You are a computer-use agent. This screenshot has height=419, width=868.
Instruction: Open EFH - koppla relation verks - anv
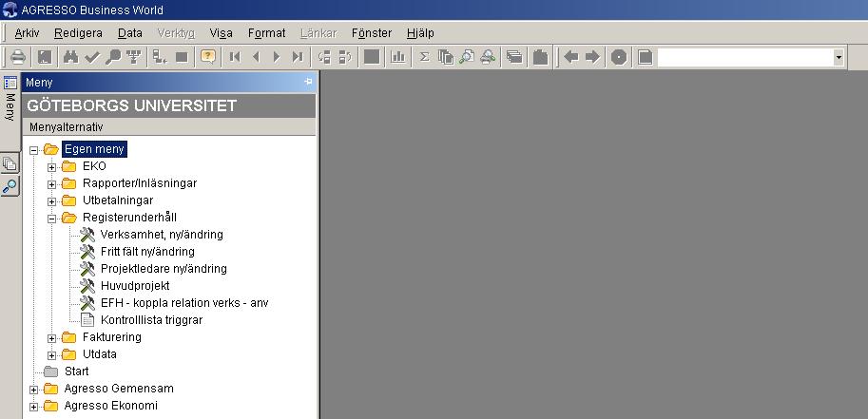click(184, 303)
